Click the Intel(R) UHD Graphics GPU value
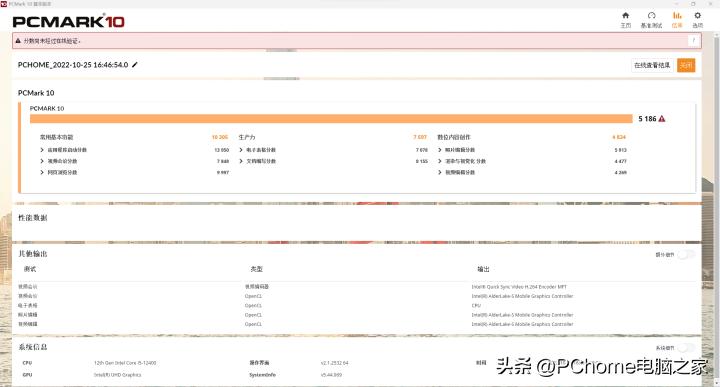 tap(118, 375)
